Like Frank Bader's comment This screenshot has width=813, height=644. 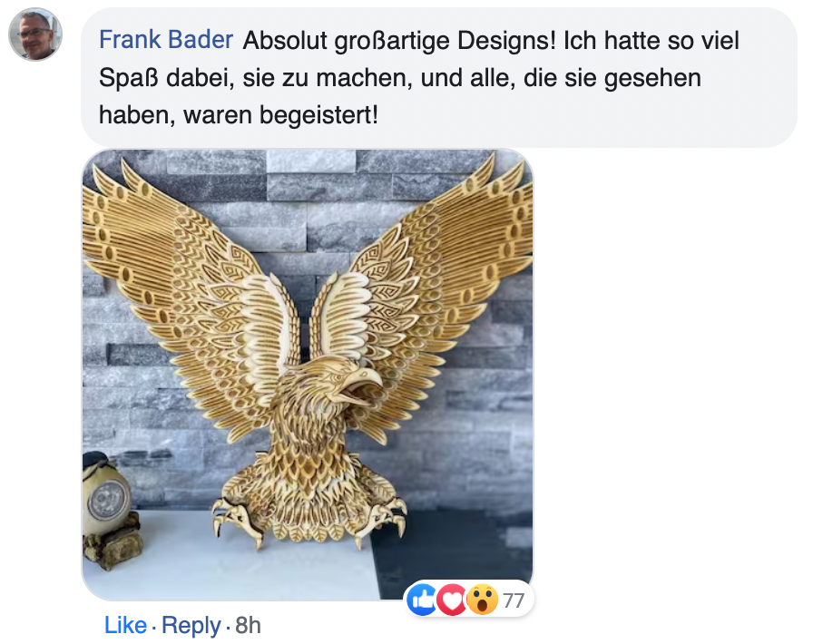(x=125, y=625)
